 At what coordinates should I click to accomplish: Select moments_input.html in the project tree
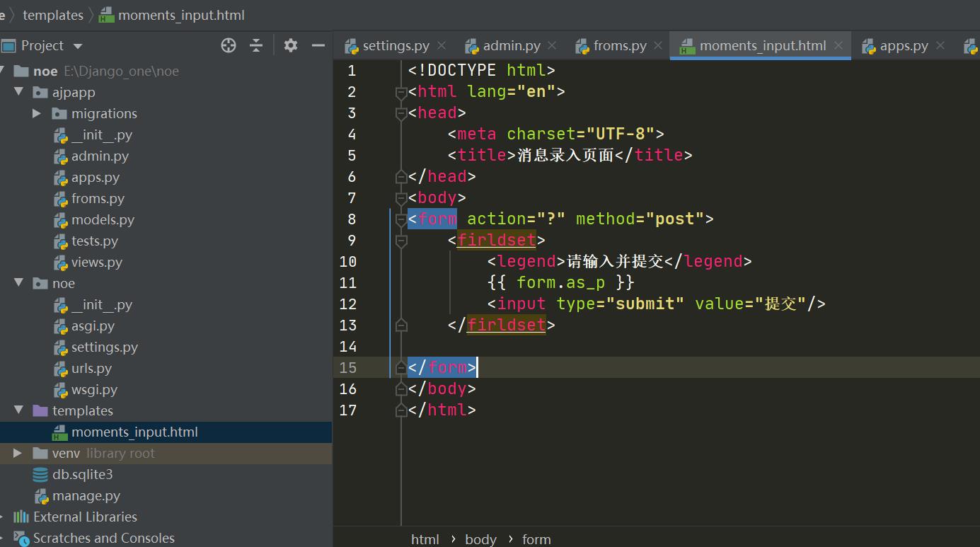134,432
